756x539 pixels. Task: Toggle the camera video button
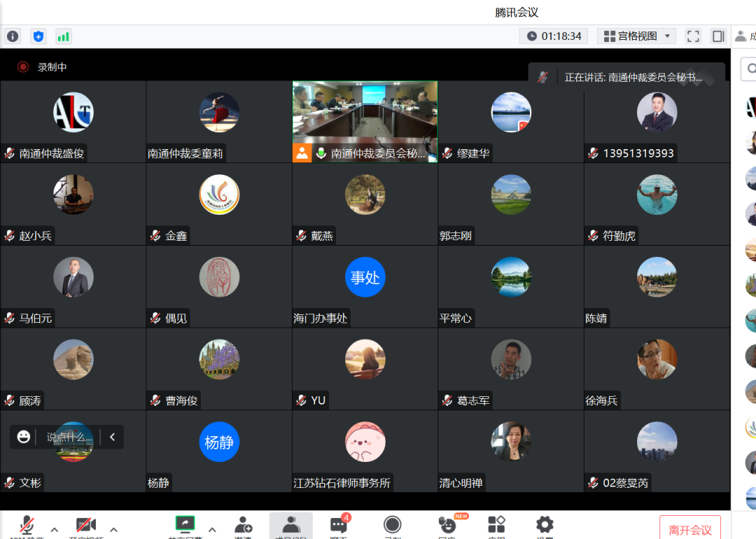pyautogui.click(x=86, y=524)
